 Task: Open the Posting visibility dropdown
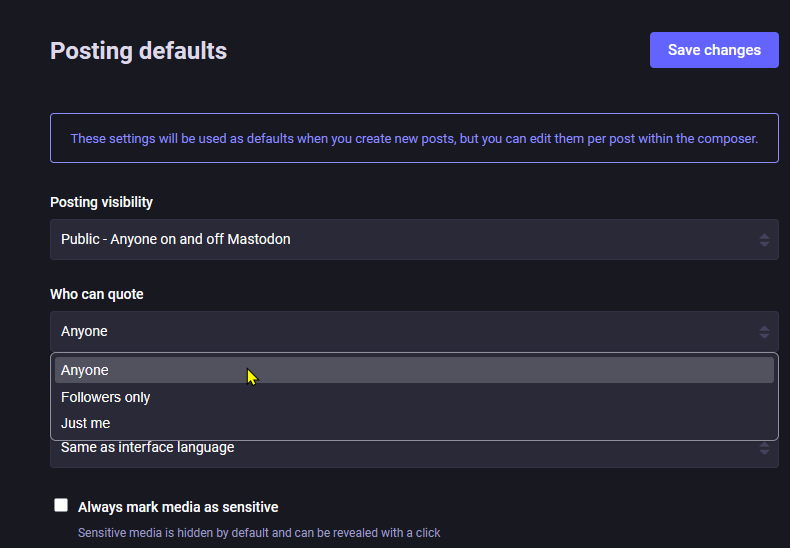tap(414, 239)
